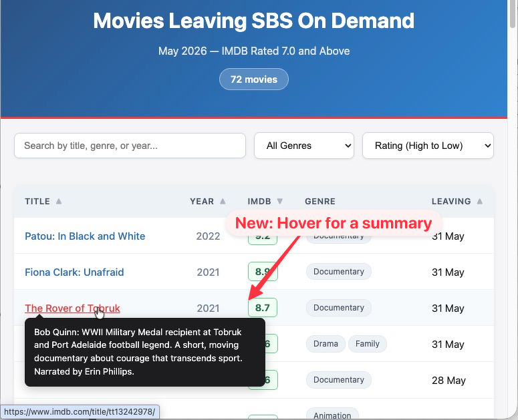
Task: Click the search by title input field
Action: pyautogui.click(x=130, y=146)
